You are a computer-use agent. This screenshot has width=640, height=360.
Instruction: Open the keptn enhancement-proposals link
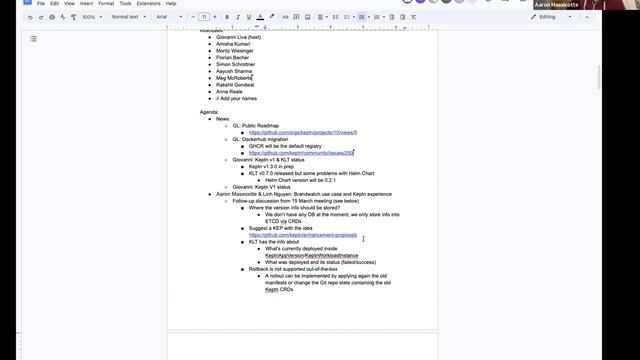tap(303, 235)
